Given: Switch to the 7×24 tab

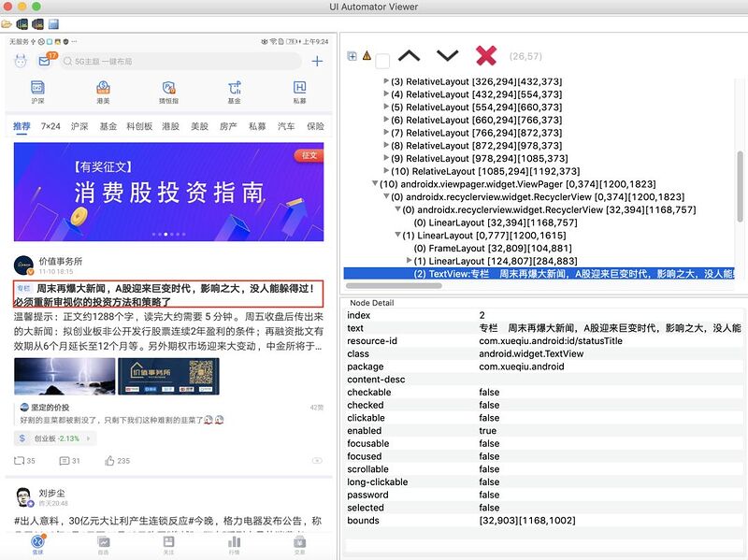Looking at the screenshot, I should pyautogui.click(x=50, y=126).
